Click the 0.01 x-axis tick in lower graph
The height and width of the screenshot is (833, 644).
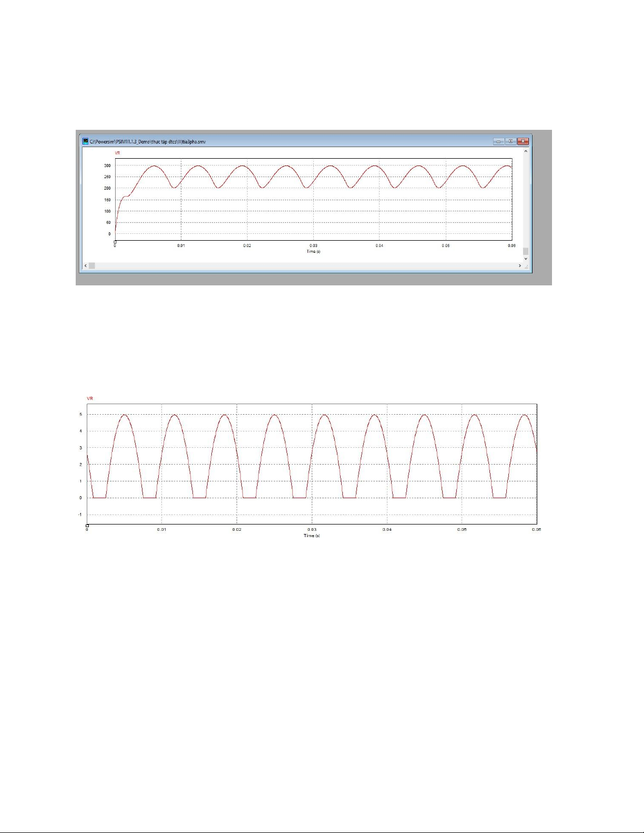pyautogui.click(x=162, y=530)
